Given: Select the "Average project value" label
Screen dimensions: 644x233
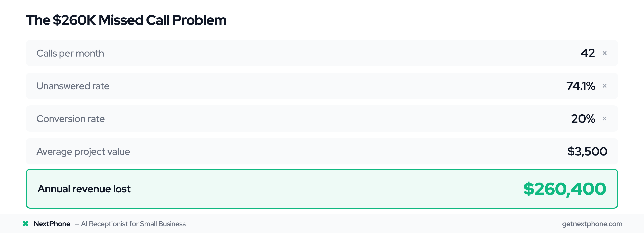Looking at the screenshot, I should pos(83,152).
